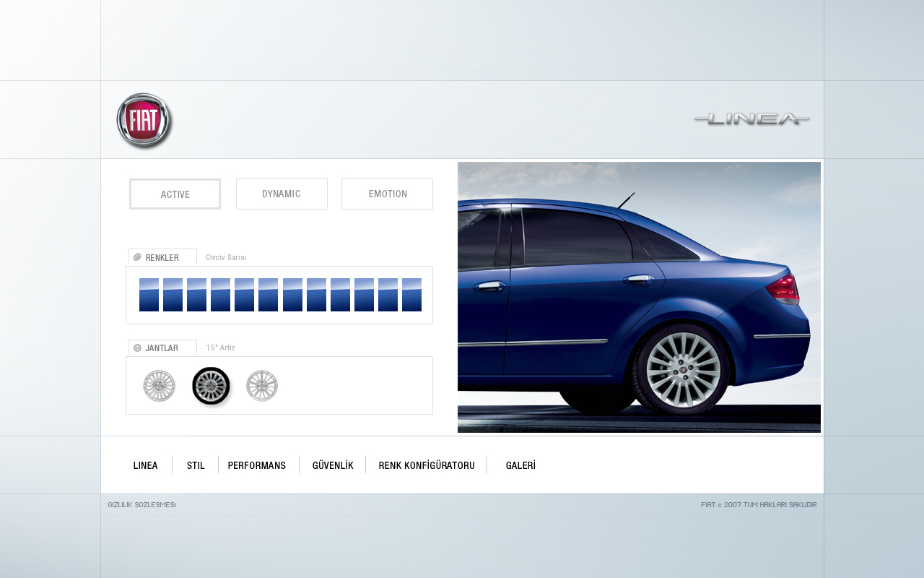This screenshot has height=578, width=924.
Task: Open the Stil menu item
Action: (x=196, y=465)
